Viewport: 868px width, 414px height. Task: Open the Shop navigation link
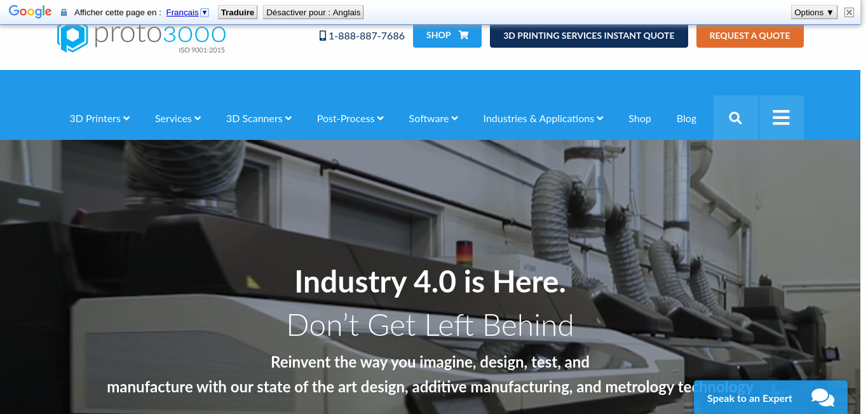639,118
